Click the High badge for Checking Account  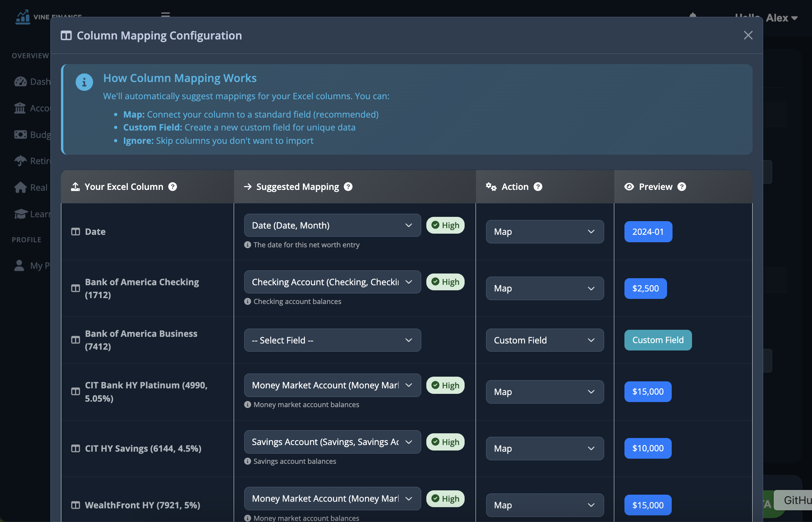445,282
